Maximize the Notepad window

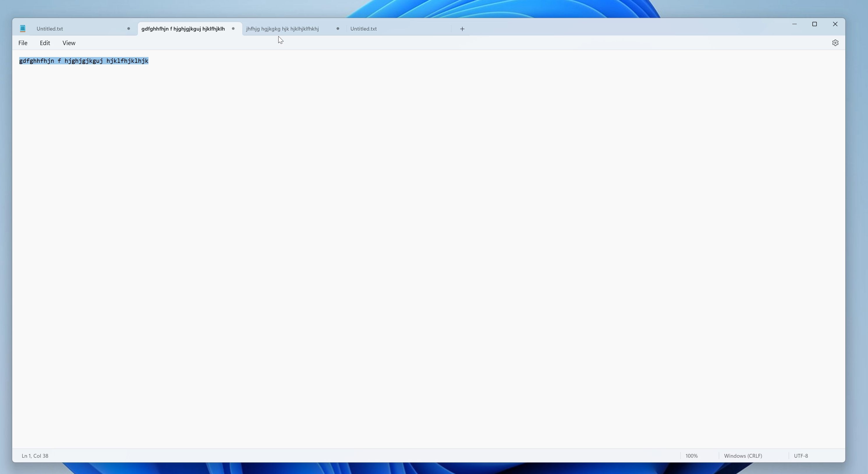(814, 24)
